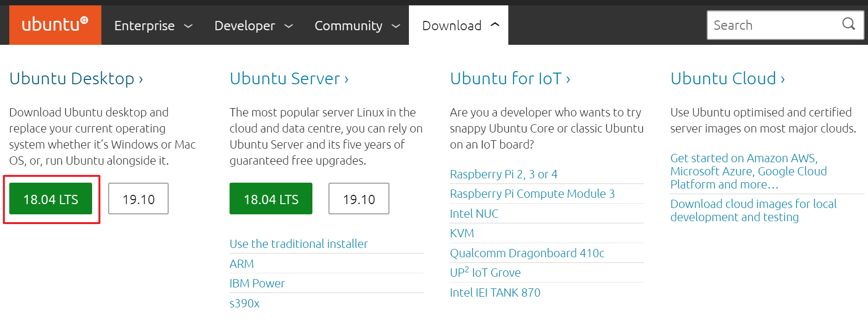Screen dimensions: 868x322
Task: Click inside the Search input field
Action: [772, 25]
